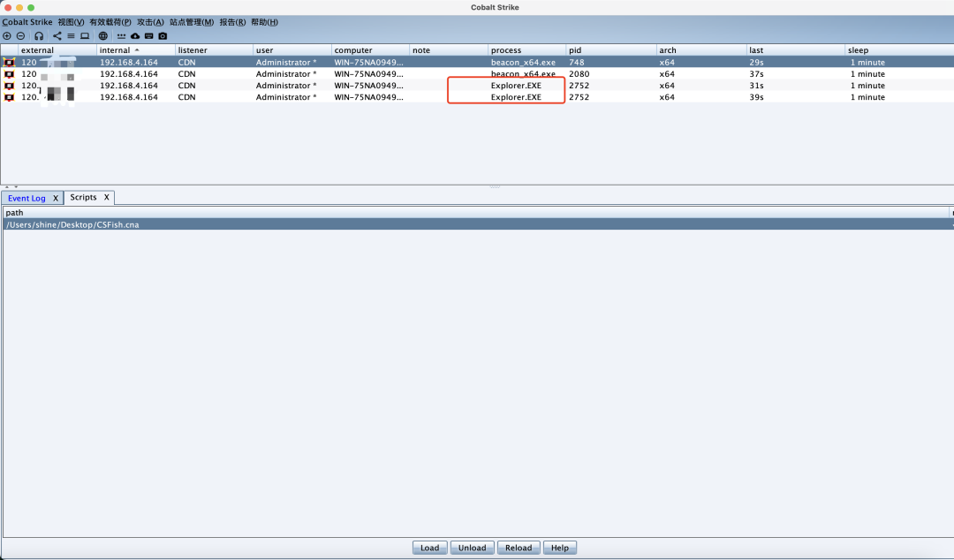Click WIN-75NA0949... in the 31s row
This screenshot has height=560, width=954.
coord(368,85)
